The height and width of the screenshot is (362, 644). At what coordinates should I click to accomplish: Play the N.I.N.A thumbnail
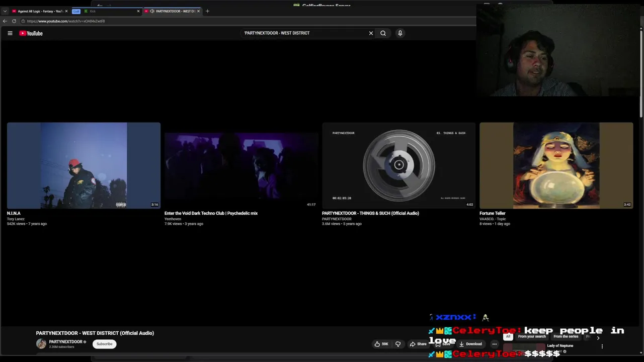(84, 165)
